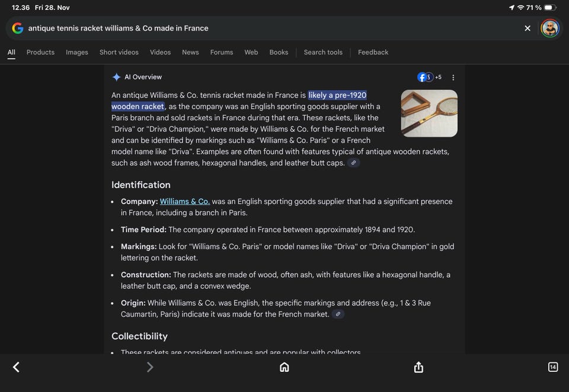Clear the search query with X
569x392 pixels.
528,28
